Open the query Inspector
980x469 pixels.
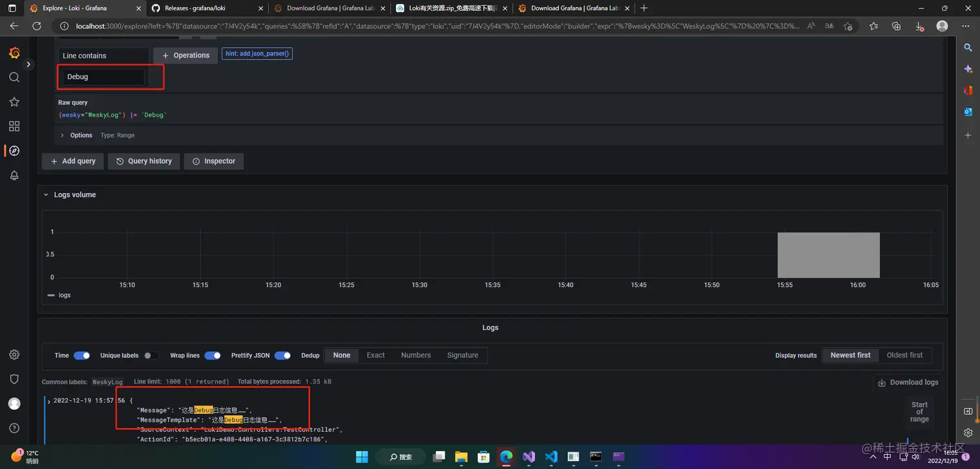coord(214,161)
